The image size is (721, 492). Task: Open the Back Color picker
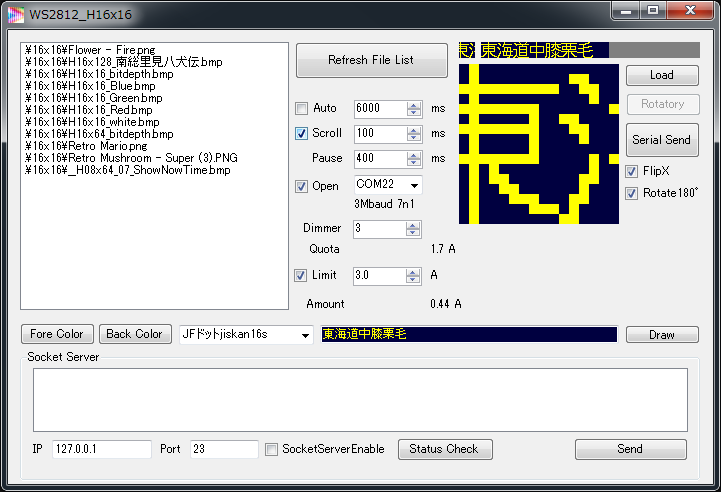coord(135,334)
